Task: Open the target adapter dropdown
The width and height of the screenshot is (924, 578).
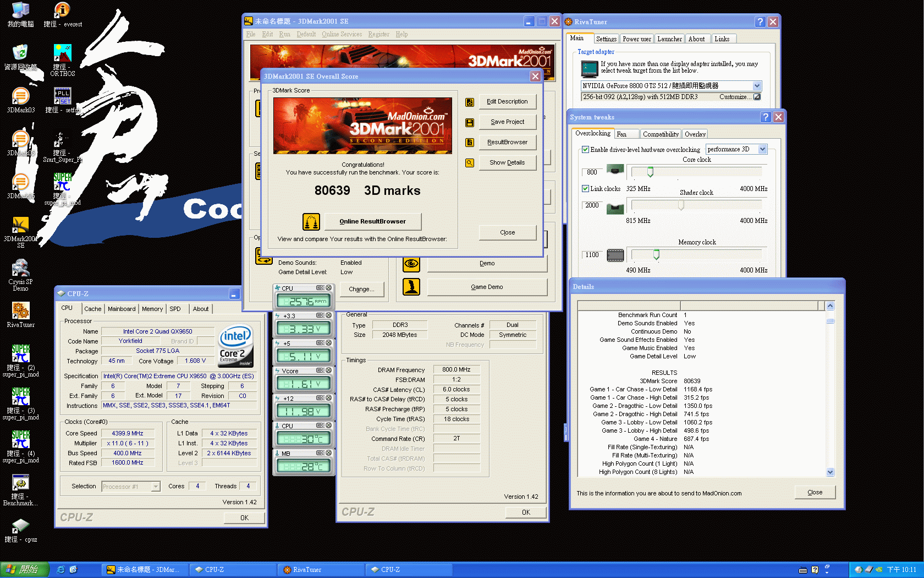Action: (x=757, y=86)
